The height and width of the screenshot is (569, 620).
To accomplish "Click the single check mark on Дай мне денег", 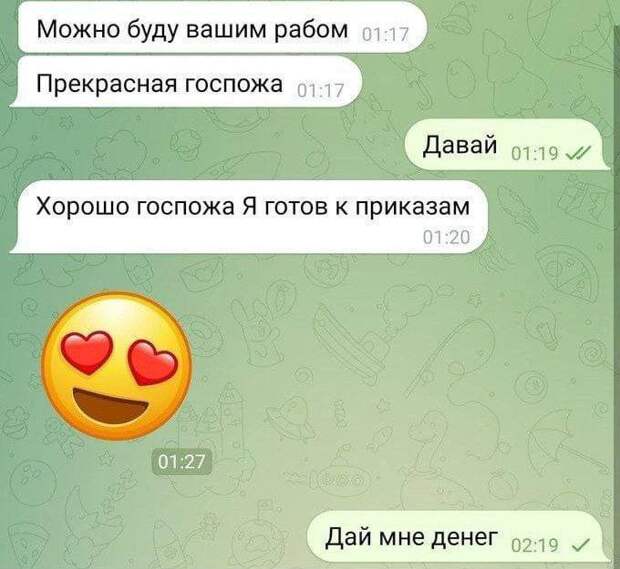I will coord(582,545).
